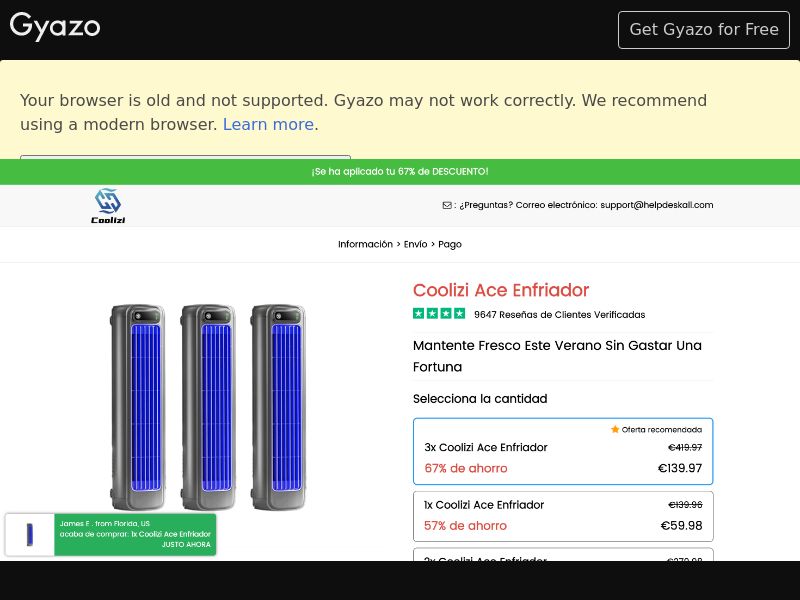Image resolution: width=800 pixels, height=600 pixels.
Task: Go to Información breadcrumb step
Action: [365, 244]
